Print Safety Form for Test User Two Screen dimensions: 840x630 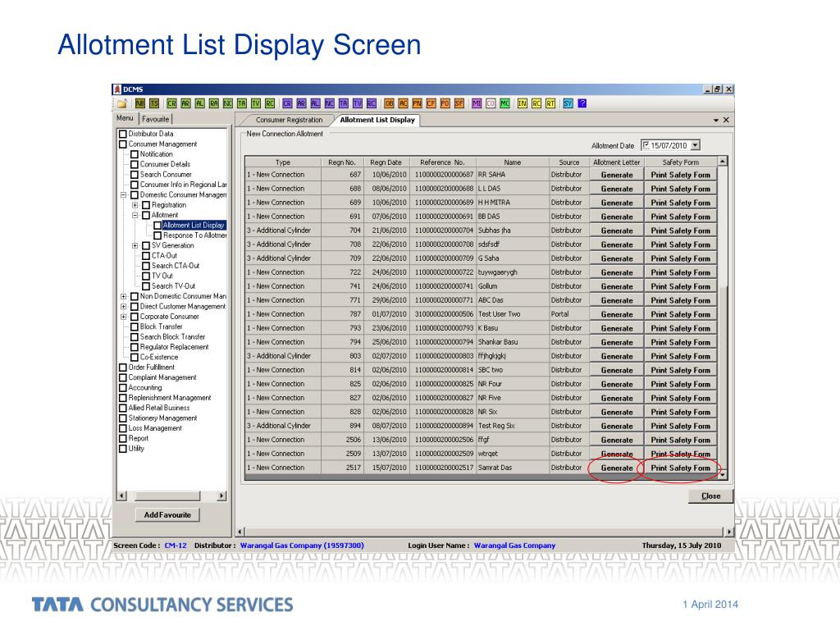click(680, 314)
